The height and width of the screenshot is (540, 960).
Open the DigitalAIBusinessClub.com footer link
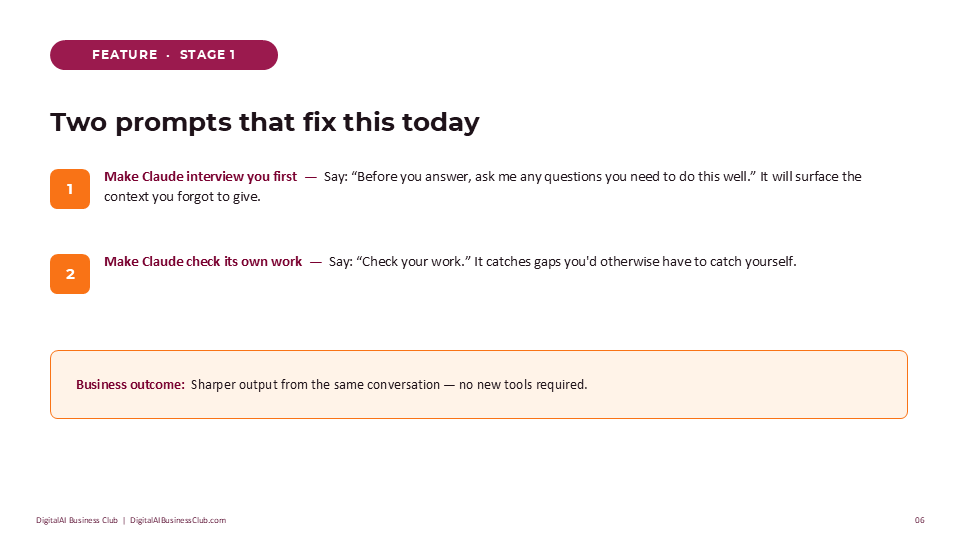click(x=178, y=520)
